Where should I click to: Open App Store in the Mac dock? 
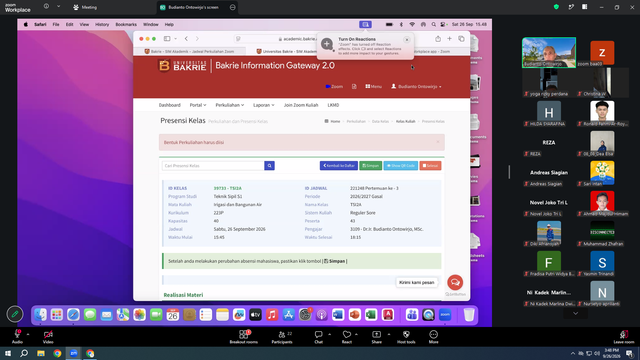289,315
